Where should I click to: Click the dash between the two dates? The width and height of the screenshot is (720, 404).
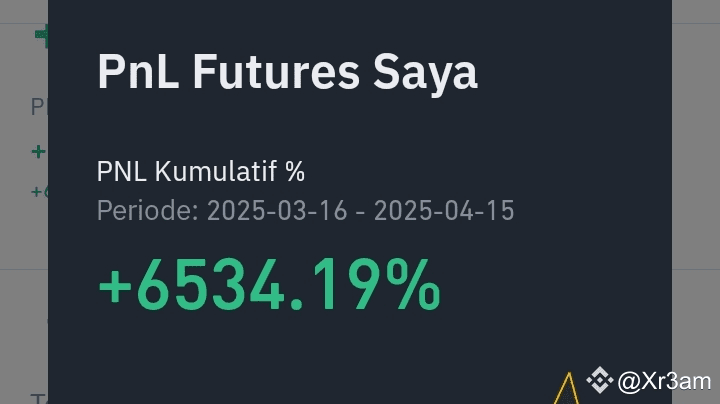click(x=360, y=213)
